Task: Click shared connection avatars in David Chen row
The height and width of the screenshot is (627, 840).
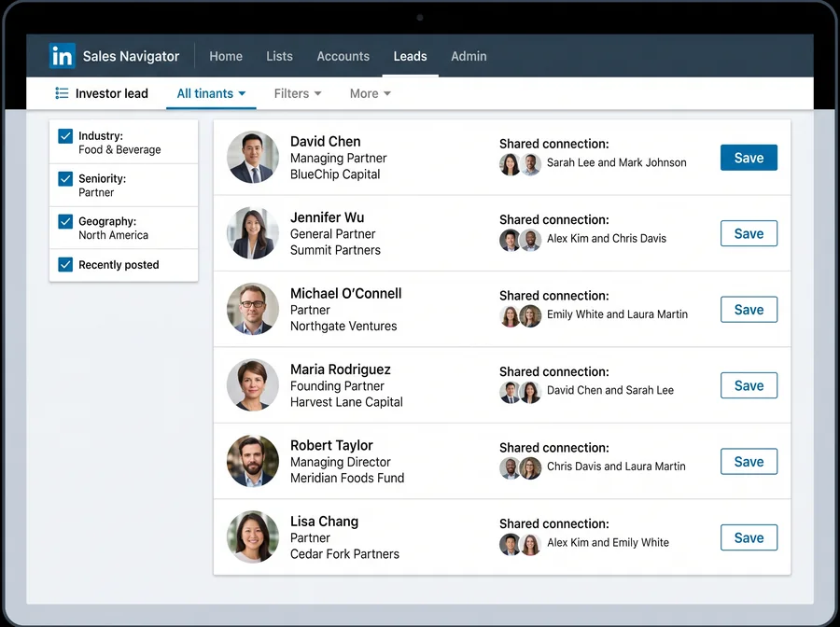Action: pyautogui.click(x=520, y=164)
